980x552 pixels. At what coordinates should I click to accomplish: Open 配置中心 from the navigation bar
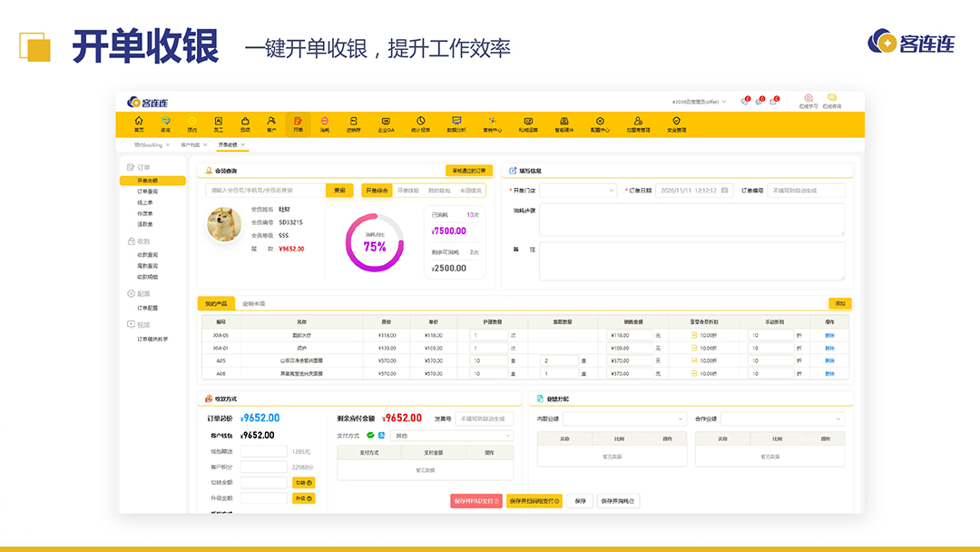(x=601, y=124)
